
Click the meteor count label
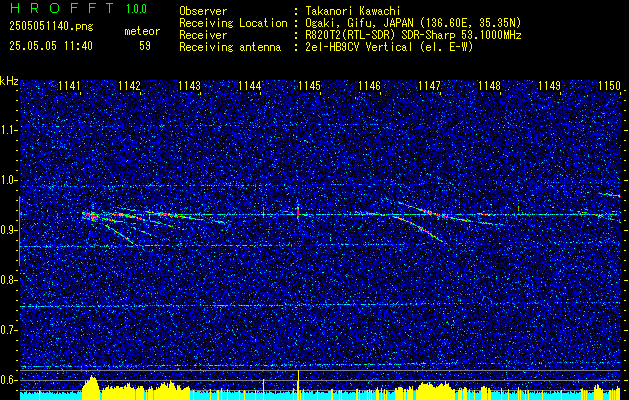142,31
